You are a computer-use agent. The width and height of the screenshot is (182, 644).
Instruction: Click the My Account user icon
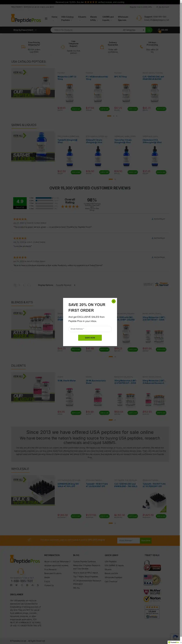point(157,7)
